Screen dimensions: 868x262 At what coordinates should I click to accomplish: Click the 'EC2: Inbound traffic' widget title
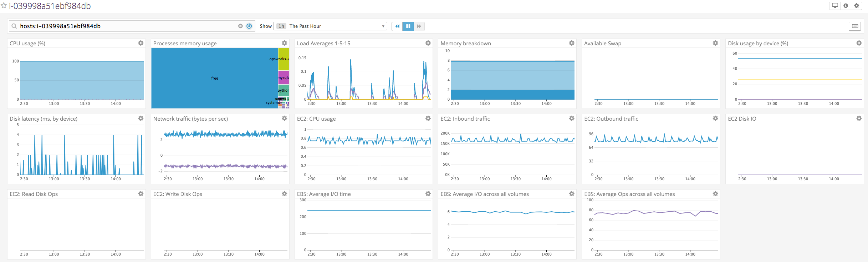tap(465, 119)
